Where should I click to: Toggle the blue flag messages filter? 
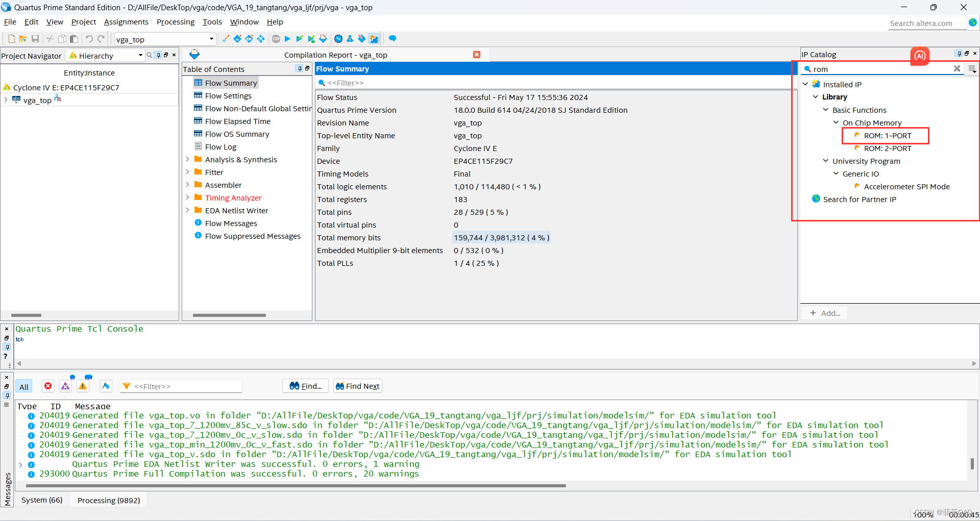pos(106,386)
